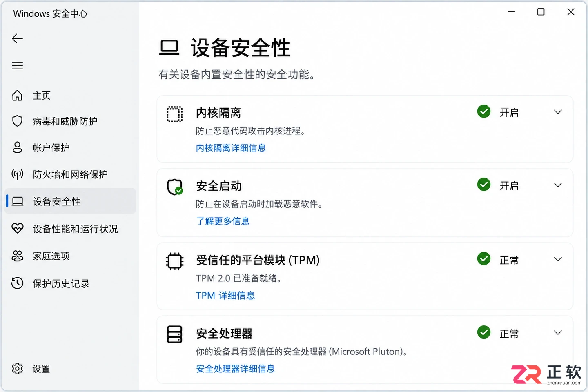
Task: Click the 安全处理器 server icon
Action: (x=175, y=334)
